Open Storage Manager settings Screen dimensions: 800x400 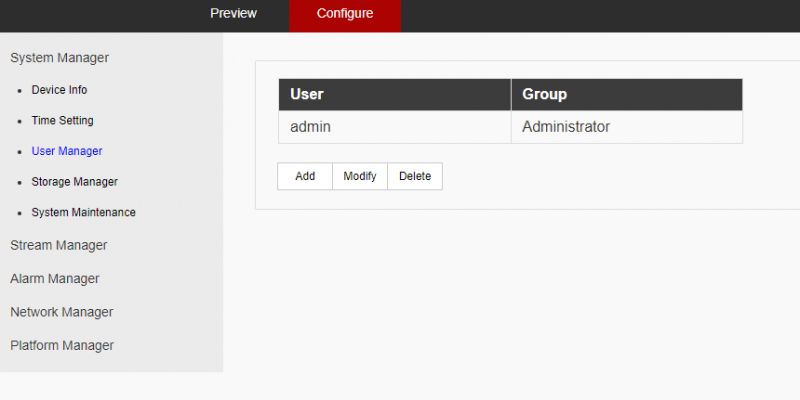74,182
